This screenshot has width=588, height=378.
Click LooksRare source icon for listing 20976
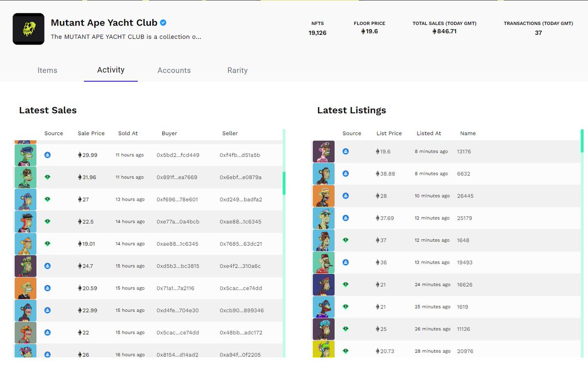[x=345, y=351]
